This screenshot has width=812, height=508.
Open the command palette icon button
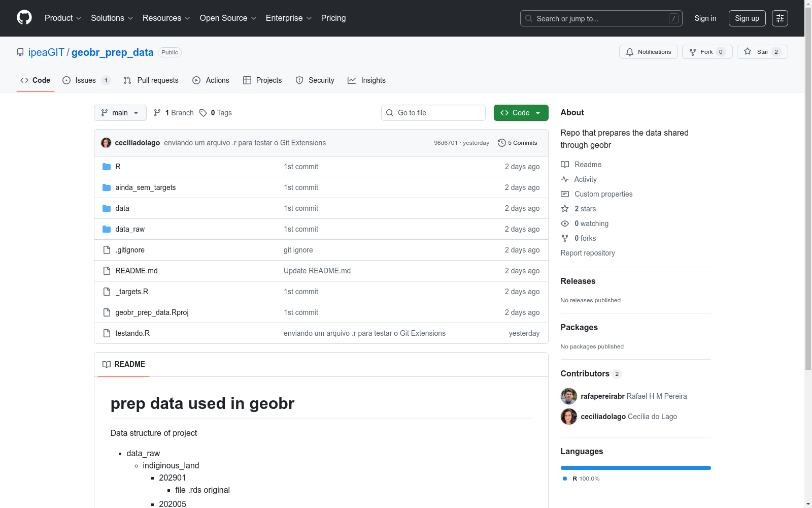pos(780,18)
